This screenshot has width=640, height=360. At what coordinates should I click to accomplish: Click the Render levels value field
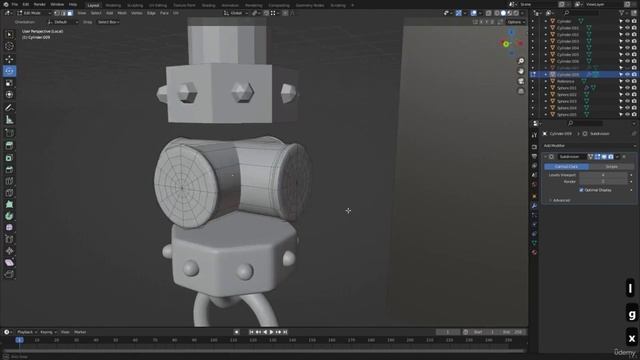pos(603,182)
